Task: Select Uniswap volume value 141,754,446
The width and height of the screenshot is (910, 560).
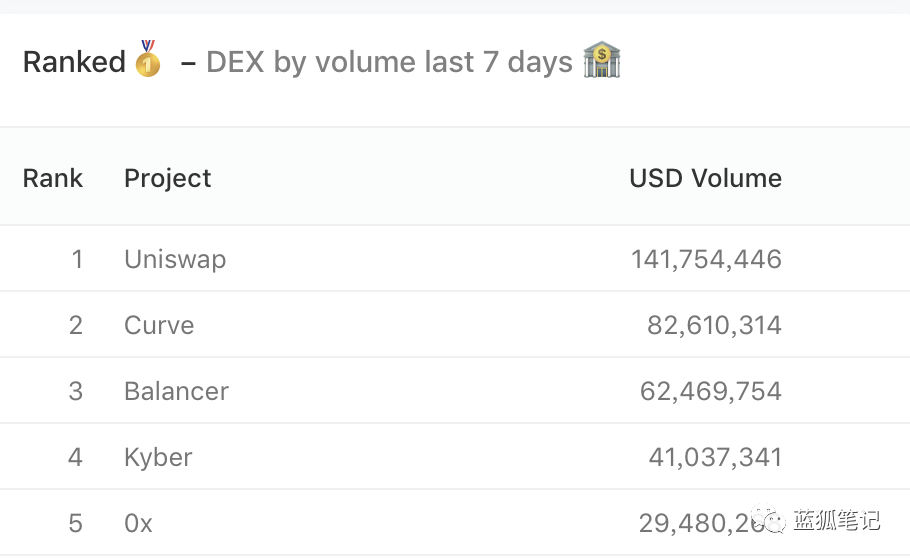Action: coord(706,259)
